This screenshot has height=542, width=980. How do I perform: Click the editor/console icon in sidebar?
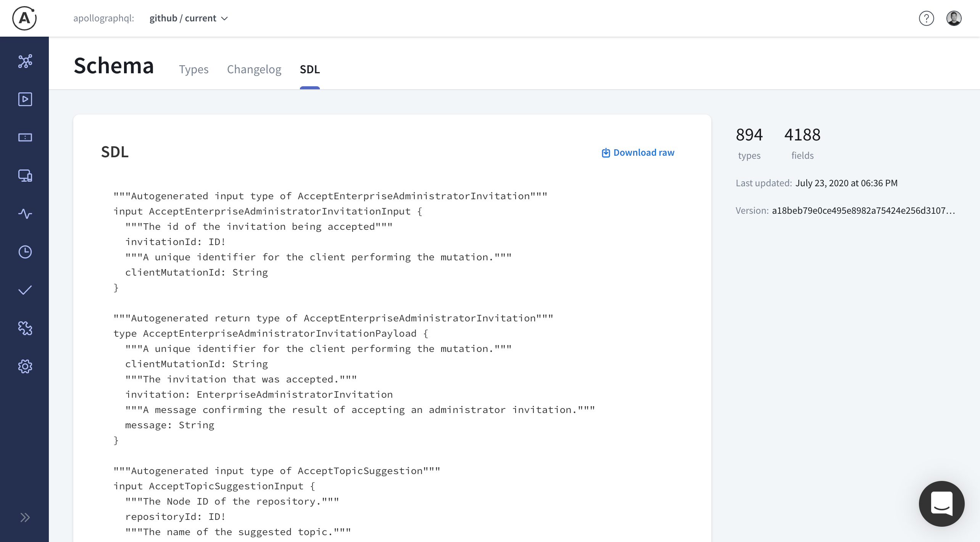point(24,137)
